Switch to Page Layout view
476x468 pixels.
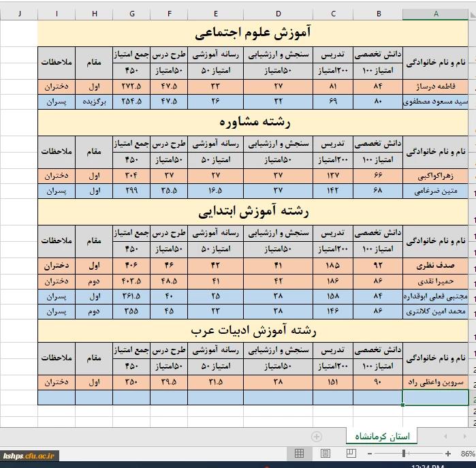tap(326, 454)
